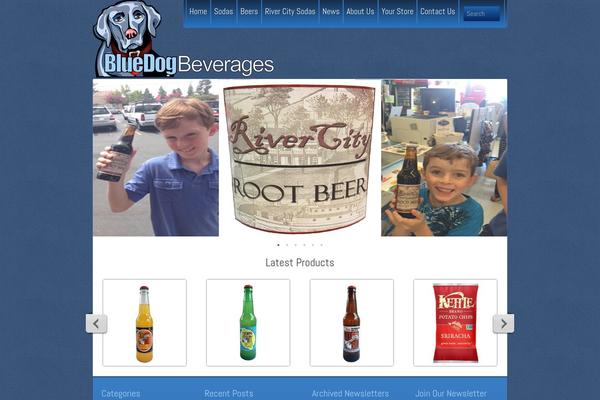Image resolution: width=600 pixels, height=400 pixels.
Task: Click the Archived Newsletters footer heading
Action: point(350,393)
